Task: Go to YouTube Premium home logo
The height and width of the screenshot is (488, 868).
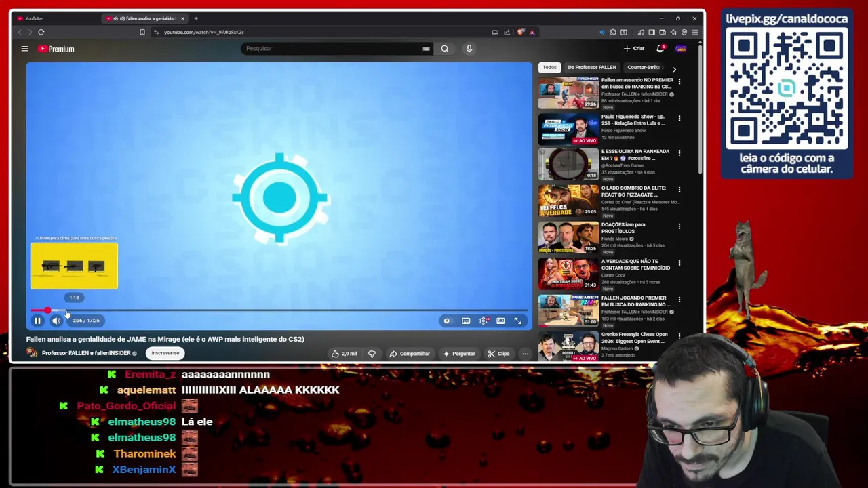Action: [x=56, y=49]
